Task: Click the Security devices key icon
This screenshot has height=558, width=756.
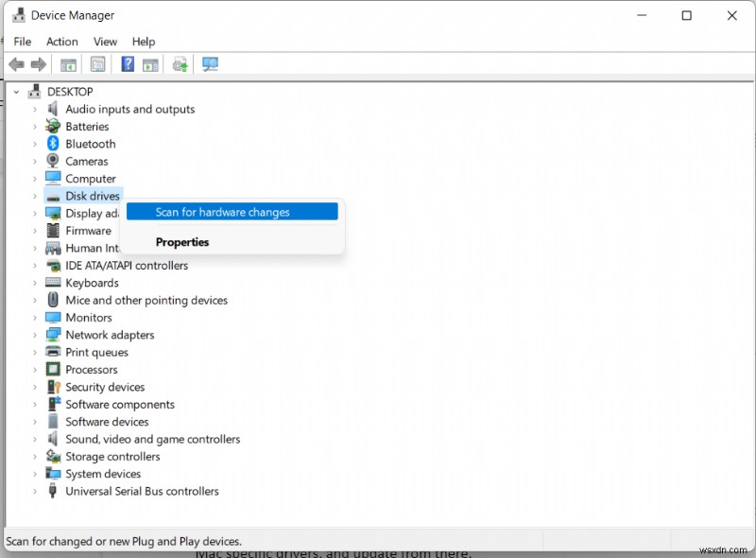Action: click(54, 387)
